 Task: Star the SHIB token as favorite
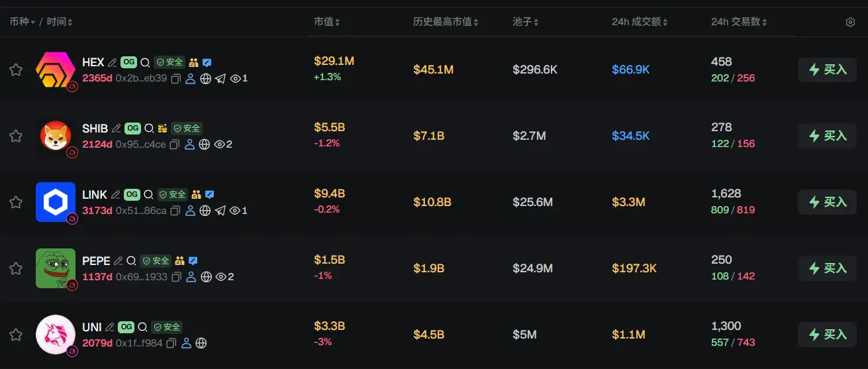coord(16,136)
